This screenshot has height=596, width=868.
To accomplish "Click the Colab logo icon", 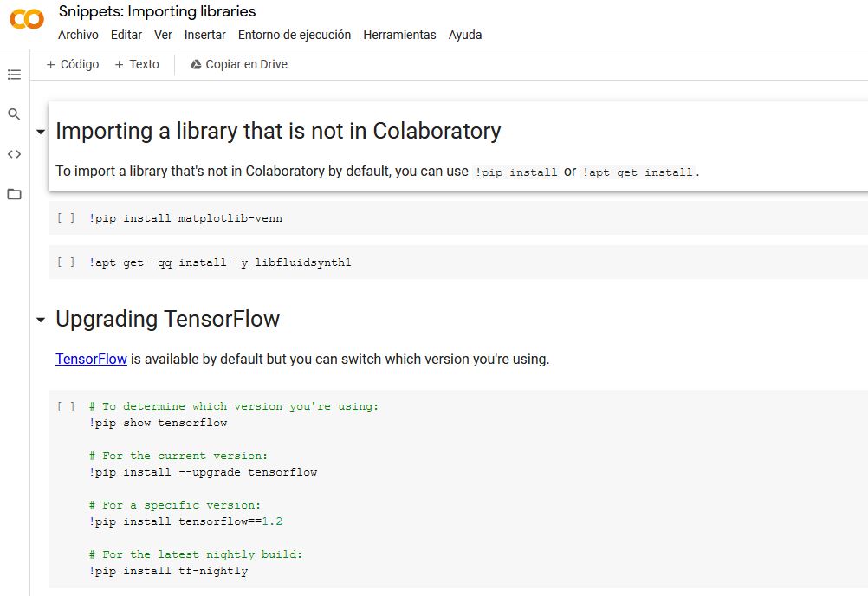I will [27, 20].
